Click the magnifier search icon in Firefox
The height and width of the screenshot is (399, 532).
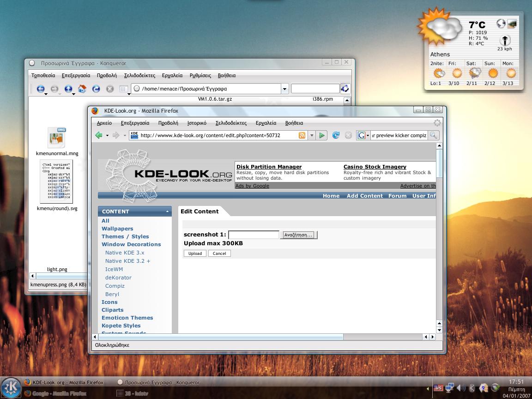click(433, 135)
